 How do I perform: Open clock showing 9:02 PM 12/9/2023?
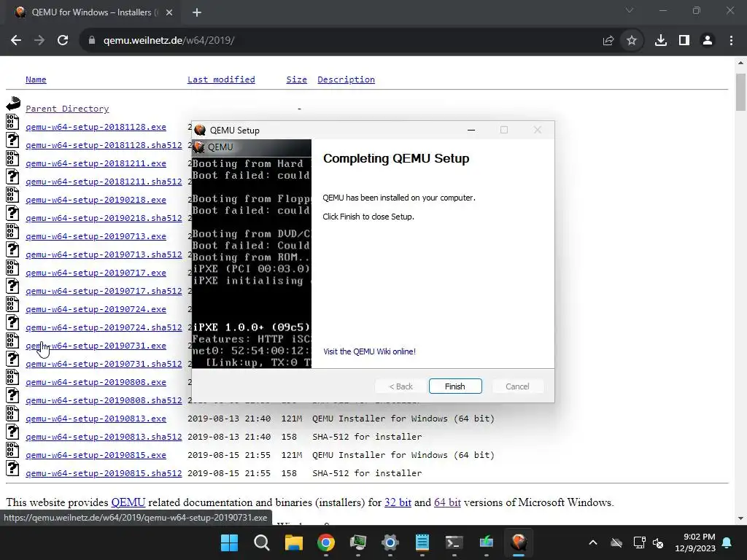(695, 542)
